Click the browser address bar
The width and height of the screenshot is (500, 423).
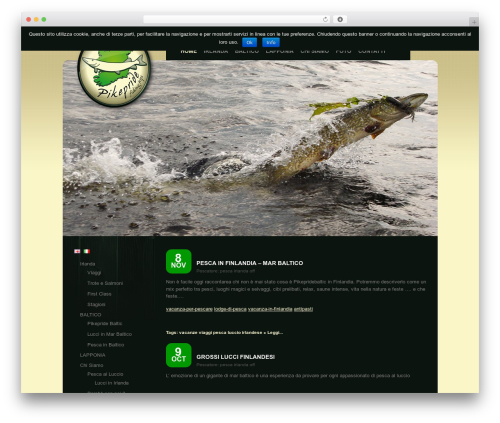(x=237, y=19)
